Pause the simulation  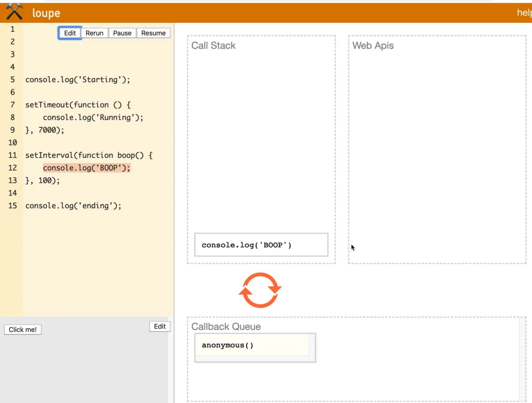tap(122, 33)
